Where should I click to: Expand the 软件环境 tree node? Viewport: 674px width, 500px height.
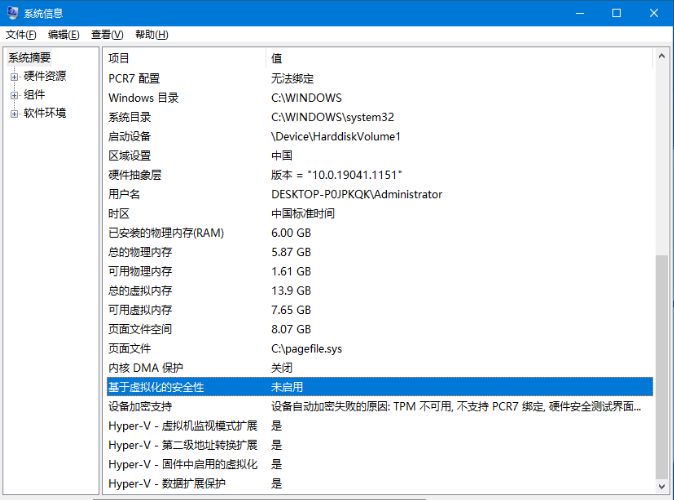(x=14, y=114)
